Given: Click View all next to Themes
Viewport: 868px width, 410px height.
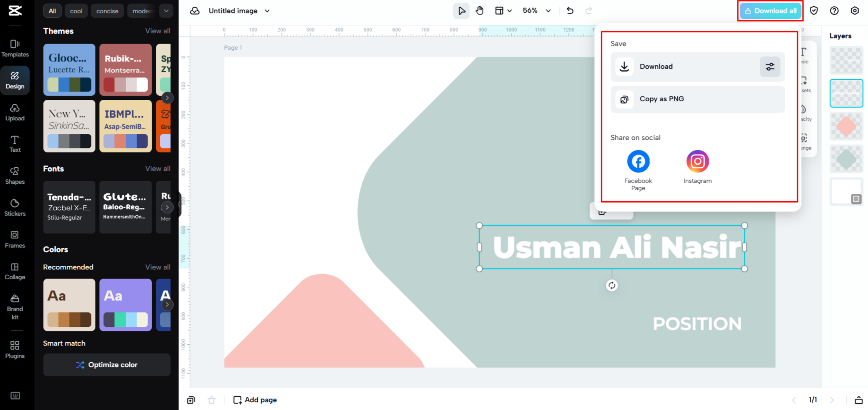Looking at the screenshot, I should click(158, 31).
